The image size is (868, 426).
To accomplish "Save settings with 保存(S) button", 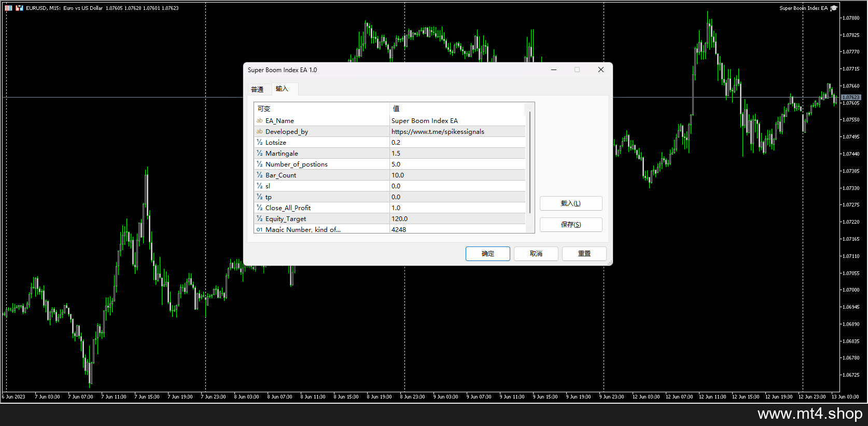I will pyautogui.click(x=570, y=225).
